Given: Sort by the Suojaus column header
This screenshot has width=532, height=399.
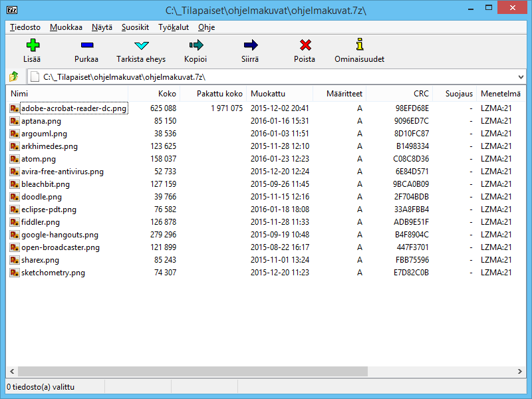Looking at the screenshot, I should click(x=455, y=94).
